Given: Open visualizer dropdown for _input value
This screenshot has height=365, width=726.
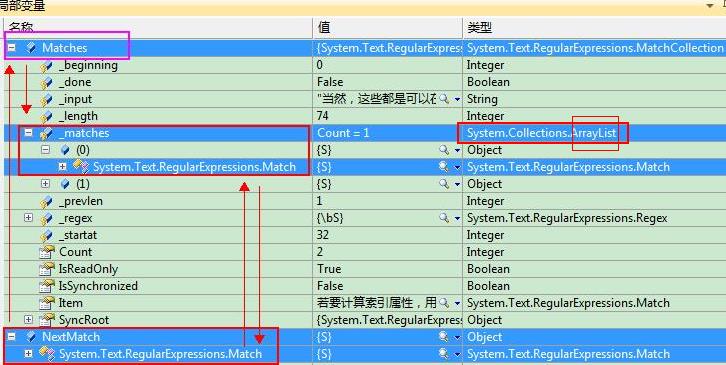Looking at the screenshot, I should [457, 99].
